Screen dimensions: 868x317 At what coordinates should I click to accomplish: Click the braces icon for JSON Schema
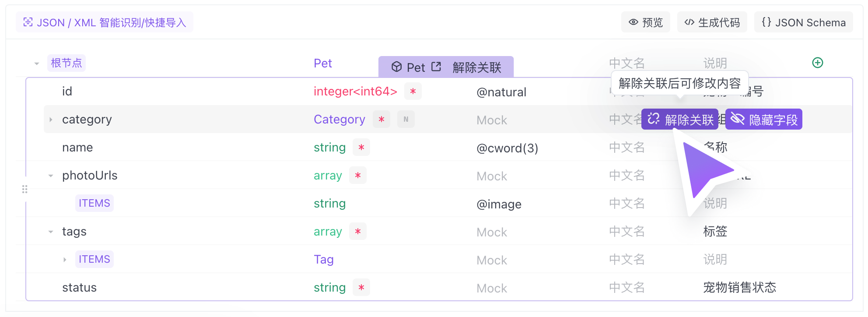pos(766,22)
